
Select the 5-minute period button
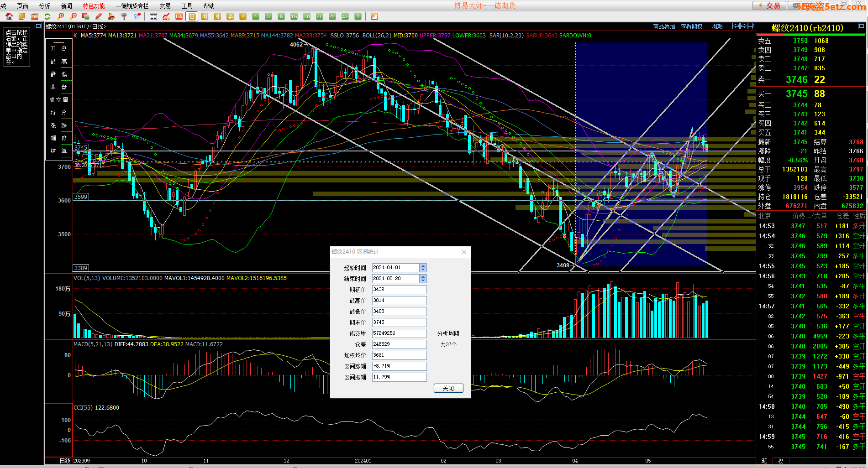[281, 16]
